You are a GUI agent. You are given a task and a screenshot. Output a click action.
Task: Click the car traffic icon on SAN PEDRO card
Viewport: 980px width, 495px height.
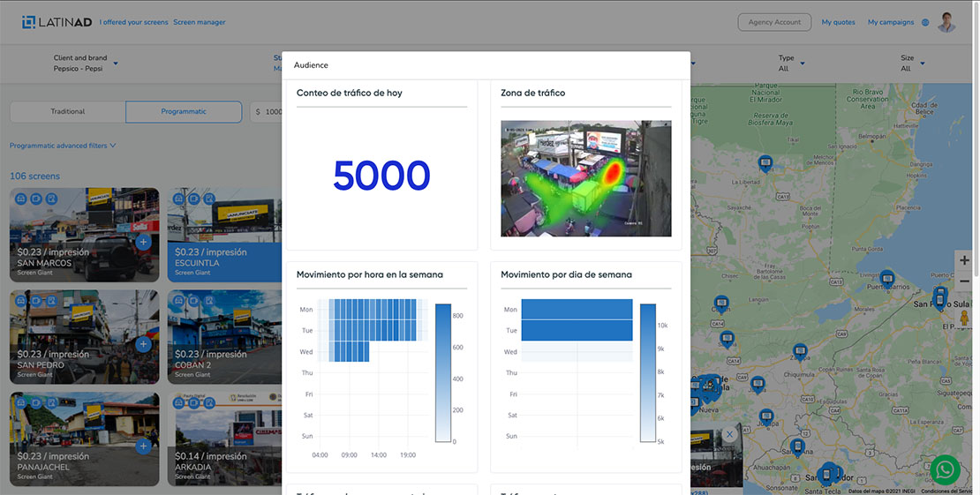pos(21,301)
